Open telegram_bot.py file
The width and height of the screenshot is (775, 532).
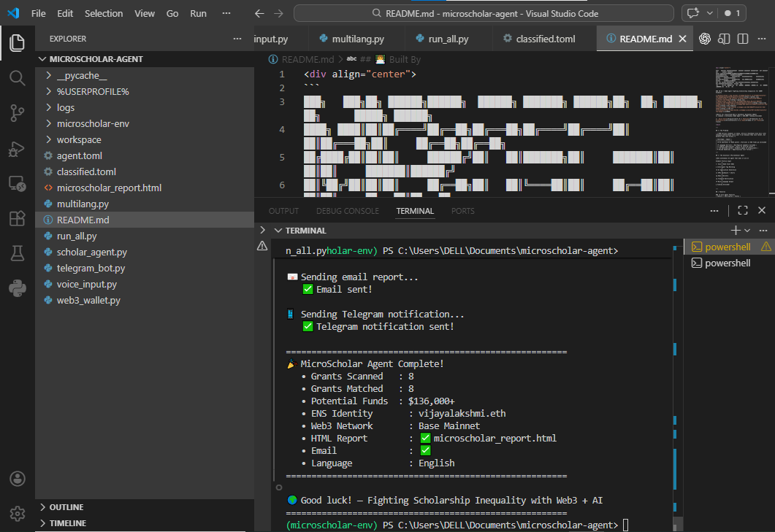pyautogui.click(x=91, y=269)
